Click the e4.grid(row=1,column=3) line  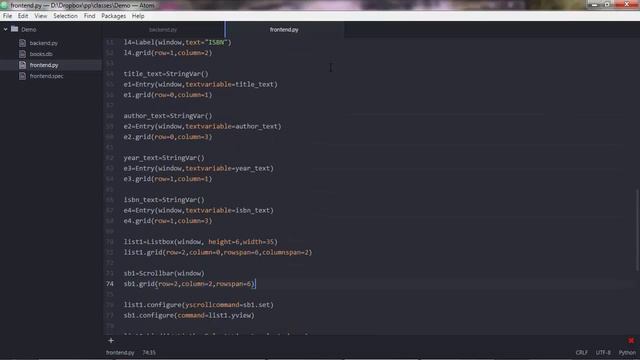[x=168, y=221]
